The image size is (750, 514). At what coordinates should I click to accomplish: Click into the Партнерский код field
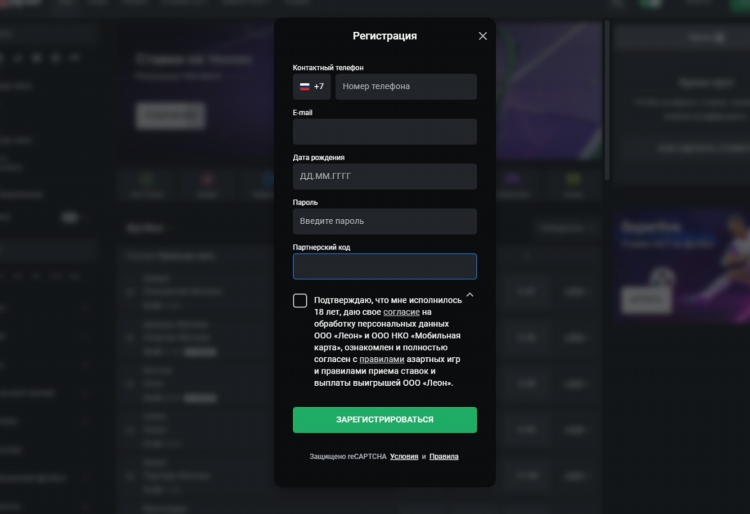pyautogui.click(x=385, y=266)
